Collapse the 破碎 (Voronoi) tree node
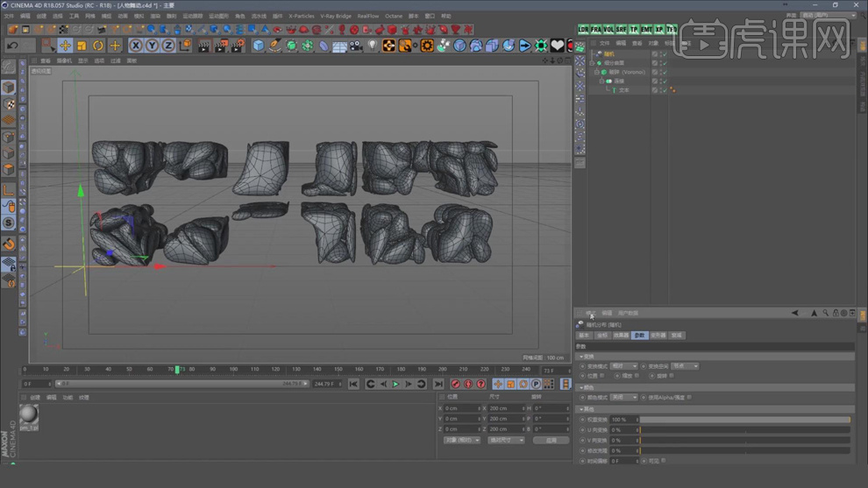This screenshot has width=868, height=488. point(597,72)
